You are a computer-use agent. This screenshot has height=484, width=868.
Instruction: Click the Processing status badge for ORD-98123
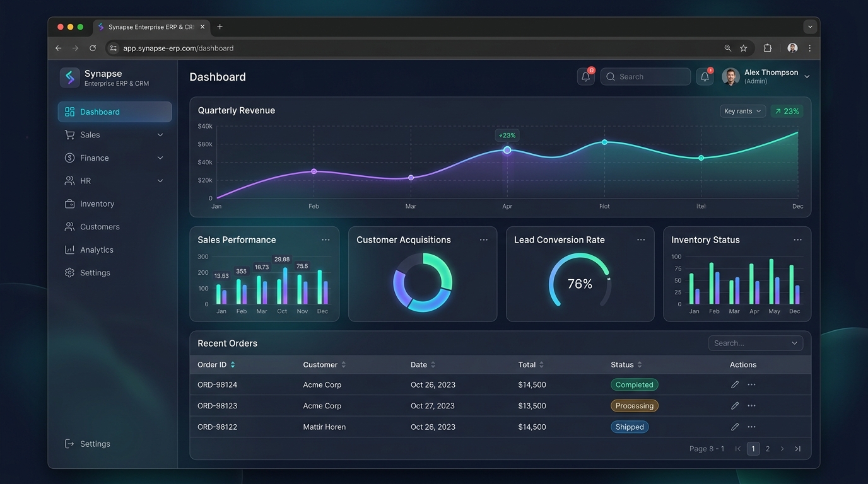[x=635, y=406]
